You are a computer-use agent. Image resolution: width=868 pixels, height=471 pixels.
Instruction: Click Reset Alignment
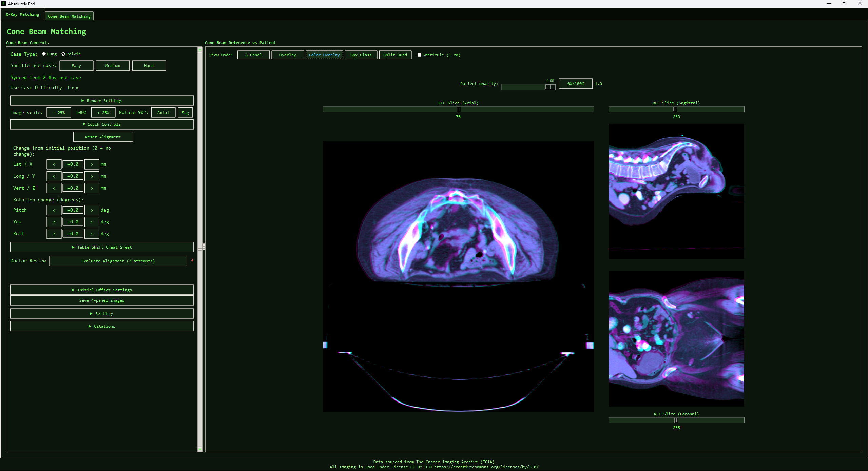tap(103, 137)
